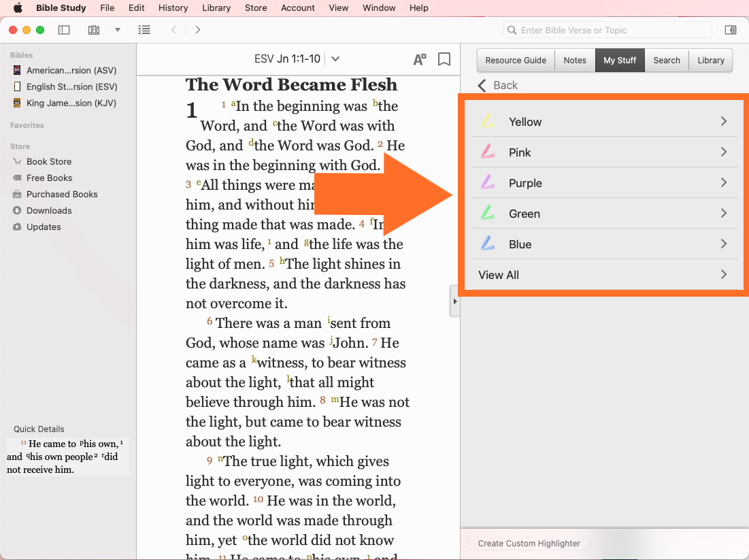Image resolution: width=749 pixels, height=560 pixels.
Task: Open the columns layout dropdown arrow
Action: pyautogui.click(x=118, y=30)
